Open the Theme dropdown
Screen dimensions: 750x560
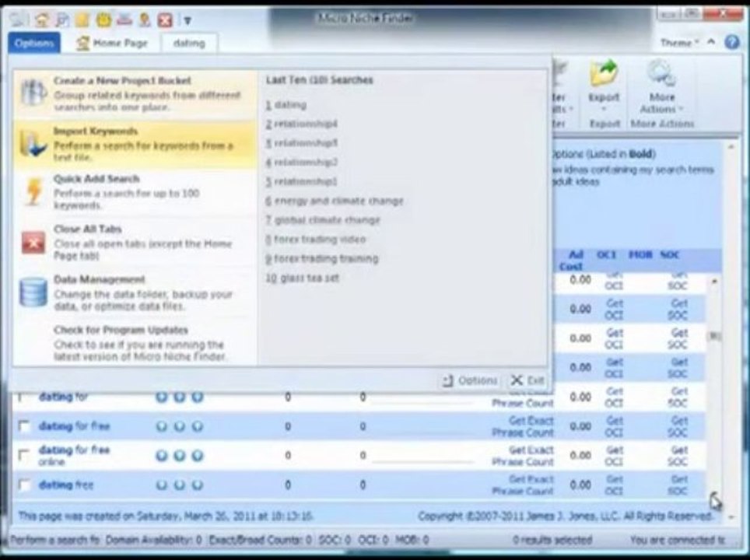click(679, 43)
